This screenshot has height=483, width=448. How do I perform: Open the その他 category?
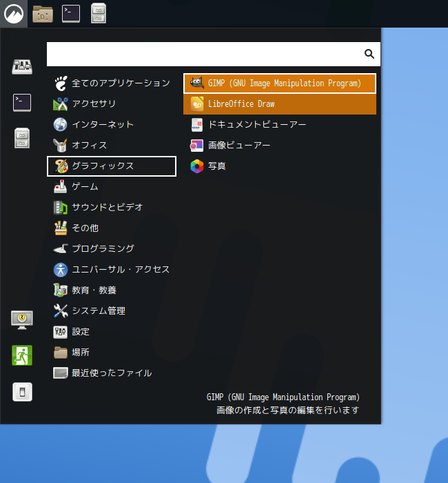tap(112, 228)
